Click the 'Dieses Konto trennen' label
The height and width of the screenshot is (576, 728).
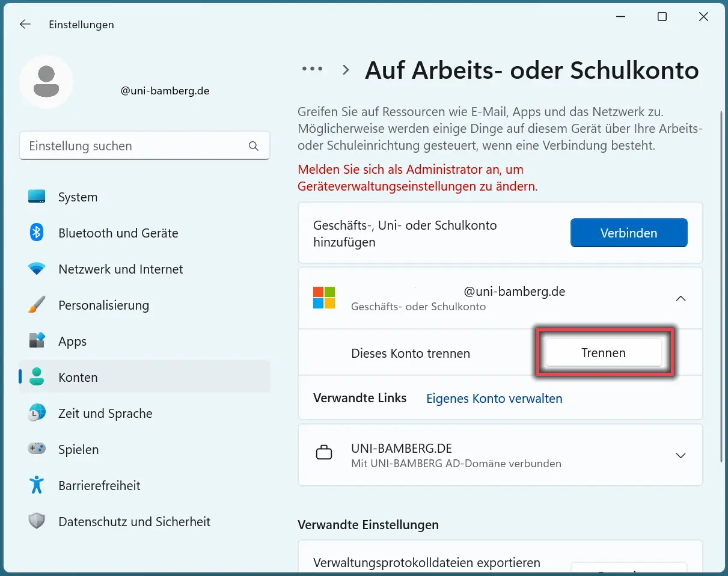(411, 354)
